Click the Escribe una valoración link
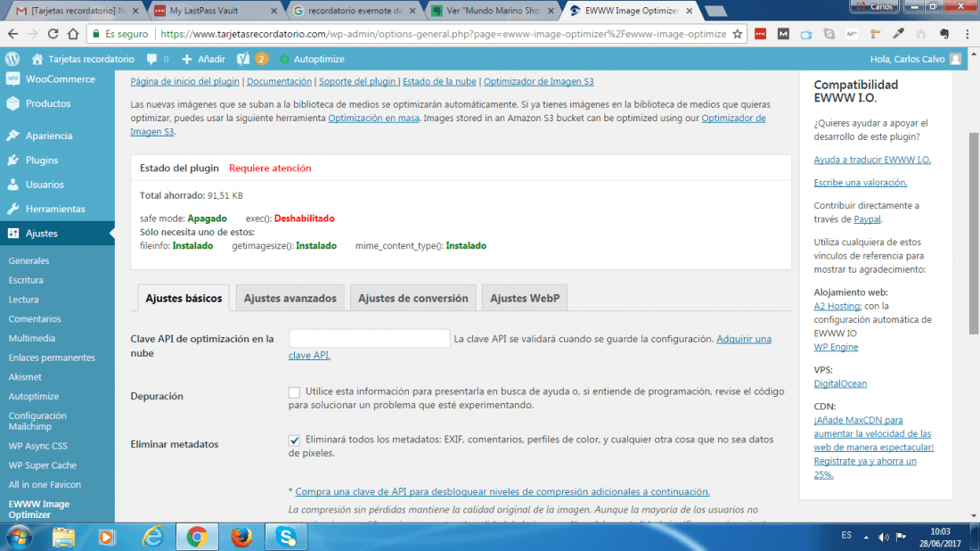 tap(860, 183)
